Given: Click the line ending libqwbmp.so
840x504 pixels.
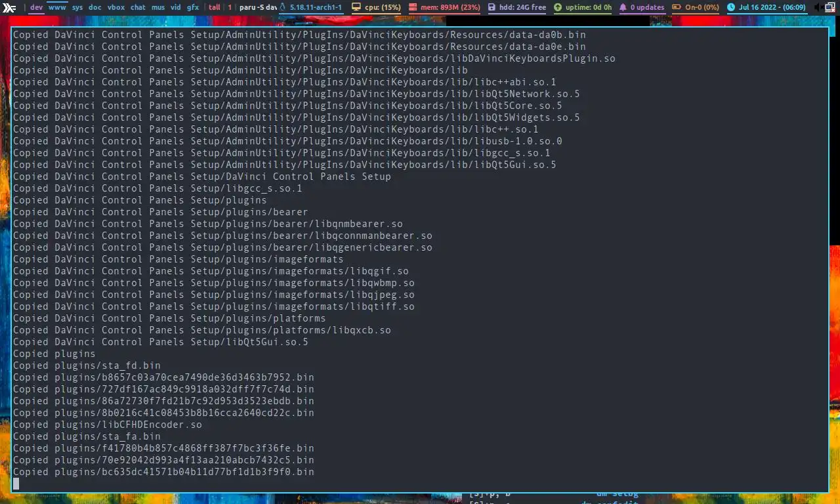Looking at the screenshot, I should [x=214, y=283].
